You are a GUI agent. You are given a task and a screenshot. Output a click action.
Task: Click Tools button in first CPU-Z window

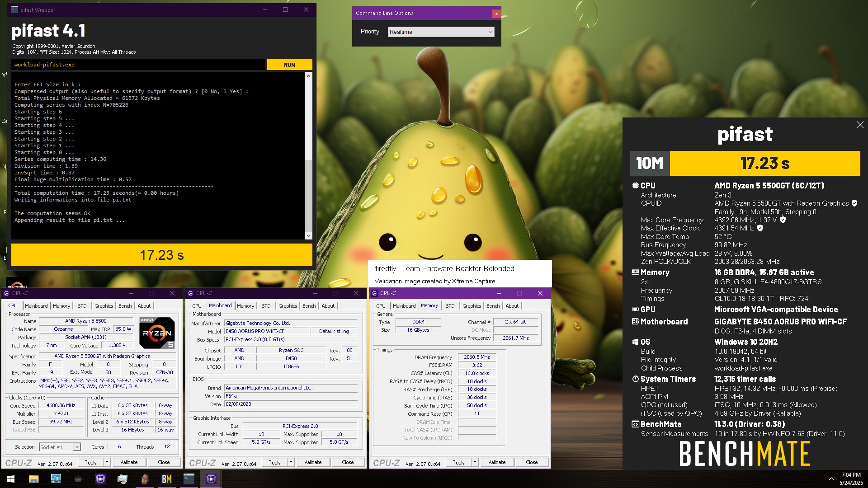(x=90, y=462)
